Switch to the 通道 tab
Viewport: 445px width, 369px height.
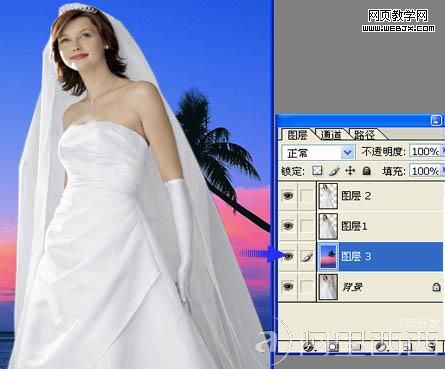click(x=331, y=135)
